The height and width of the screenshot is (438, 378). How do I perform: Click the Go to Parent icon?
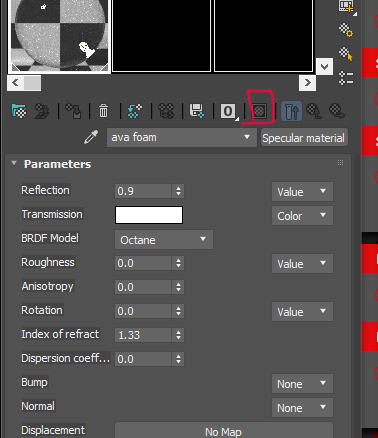pyautogui.click(x=314, y=111)
